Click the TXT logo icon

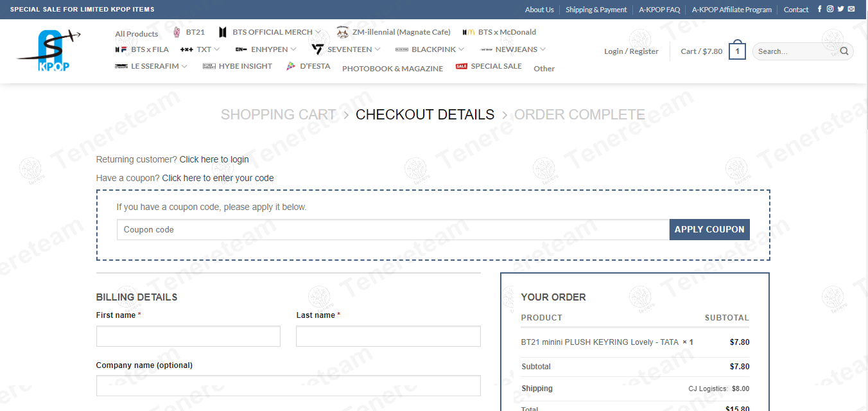187,49
